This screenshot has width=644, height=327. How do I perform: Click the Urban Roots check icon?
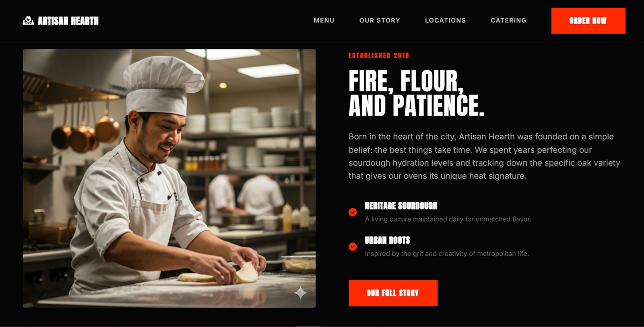click(353, 246)
